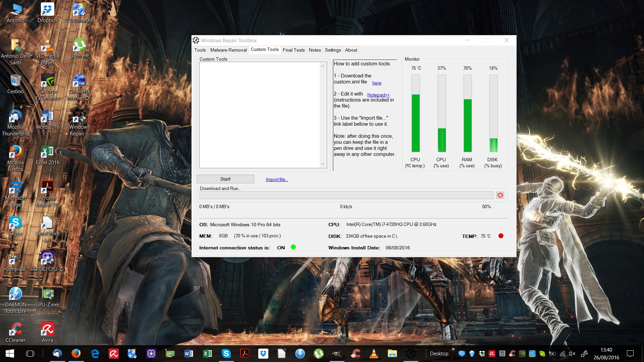The image size is (644, 362).
Task: Click the red TEMP status indicator
Action: 501,236
